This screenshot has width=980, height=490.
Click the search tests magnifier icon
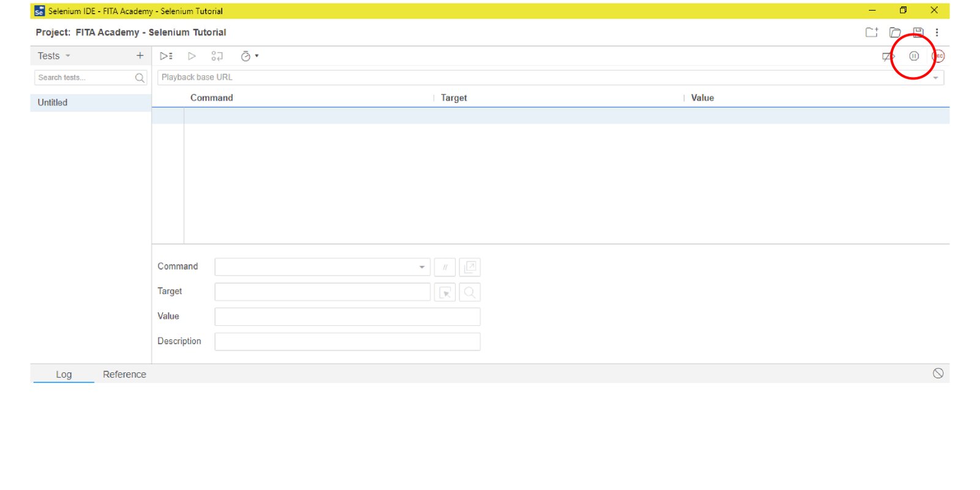140,78
